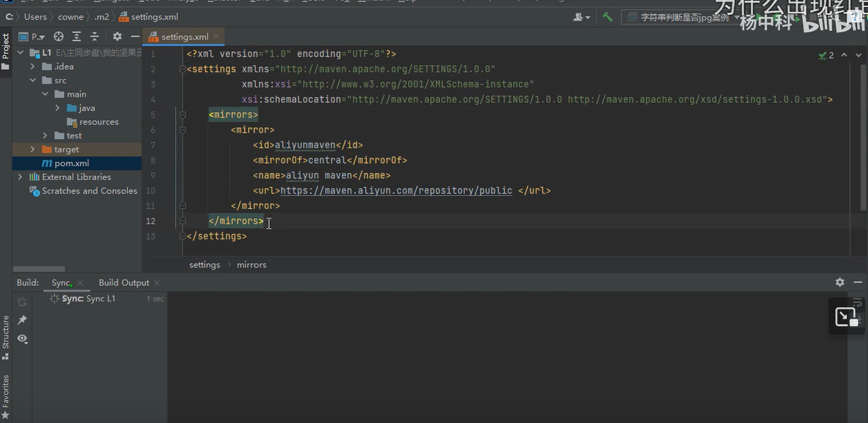The height and width of the screenshot is (423, 868).
Task: Expand the test folder
Action: [x=45, y=136]
